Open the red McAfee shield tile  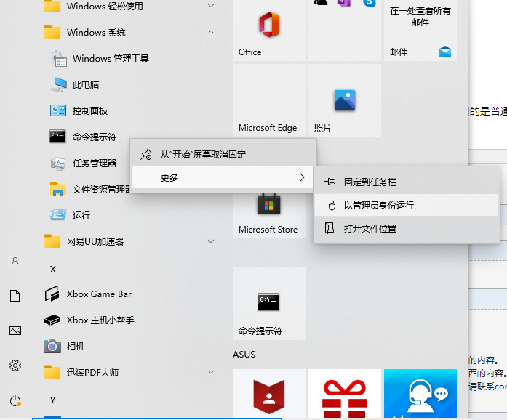click(x=269, y=395)
